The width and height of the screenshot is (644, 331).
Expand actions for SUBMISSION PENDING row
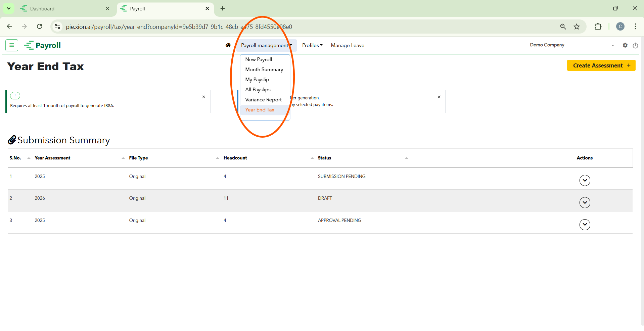[585, 181]
